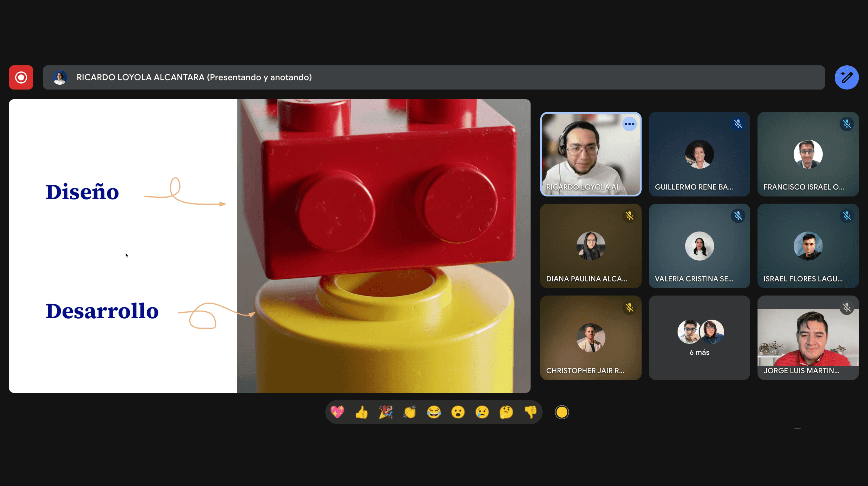
Task: Send the sad crying face reaction
Action: 482,412
